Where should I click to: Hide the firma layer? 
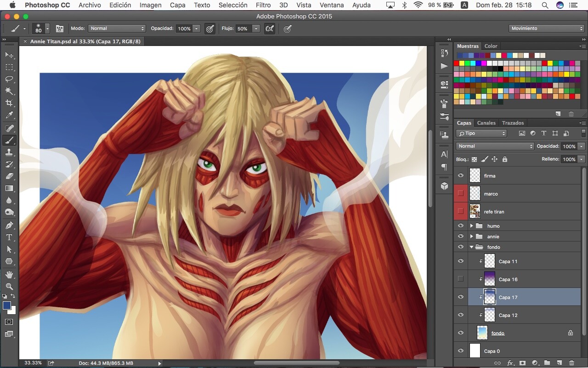point(461,176)
